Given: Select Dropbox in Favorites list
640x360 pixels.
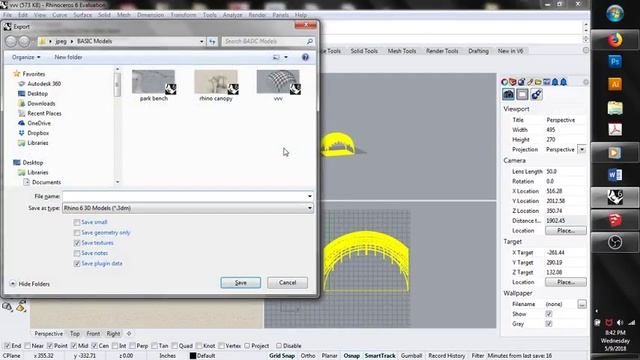Looking at the screenshot, I should coord(38,133).
